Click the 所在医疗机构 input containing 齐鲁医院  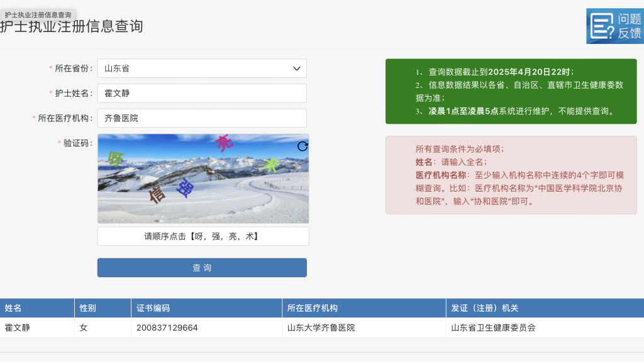[201, 118]
